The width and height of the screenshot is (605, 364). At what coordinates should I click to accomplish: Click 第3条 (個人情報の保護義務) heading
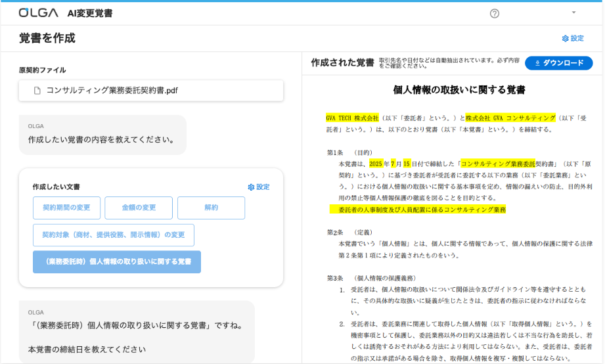point(371,278)
